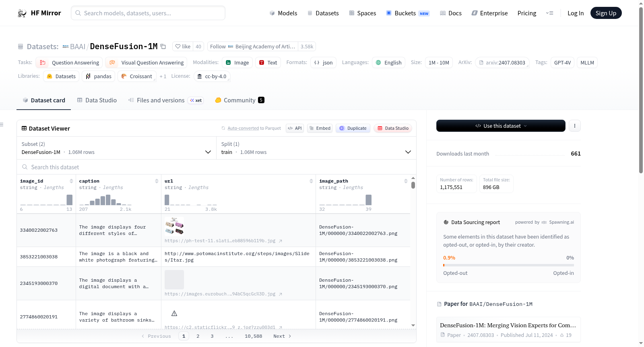644x347 pixels.
Task: Click the search magnifier in the dataset search
Action: click(x=25, y=167)
